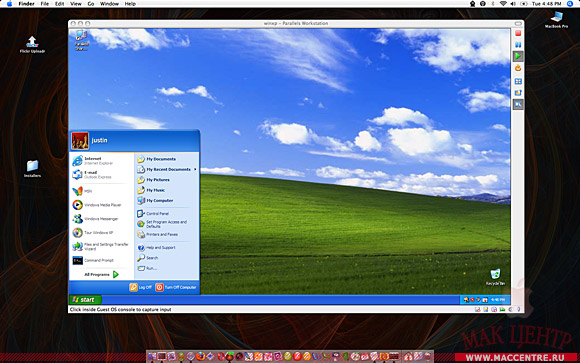Open My Music
The image size is (580, 363).
click(x=151, y=190)
